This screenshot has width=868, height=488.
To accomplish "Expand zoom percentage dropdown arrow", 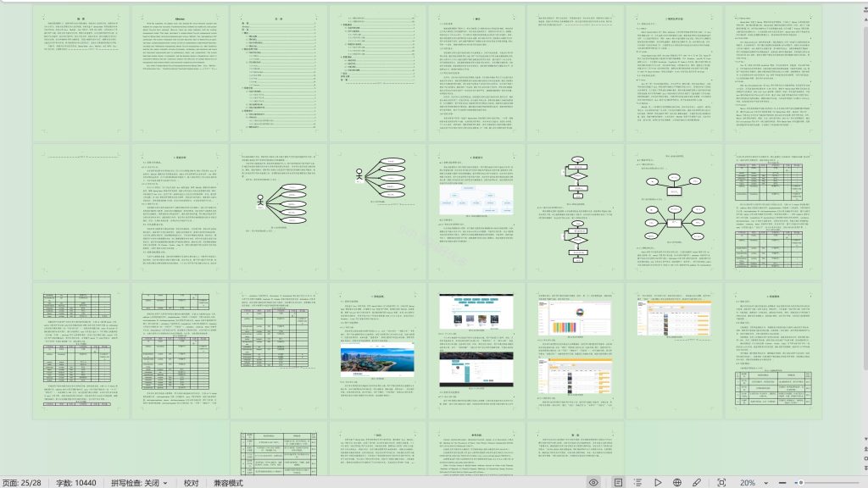I will 766,483.
